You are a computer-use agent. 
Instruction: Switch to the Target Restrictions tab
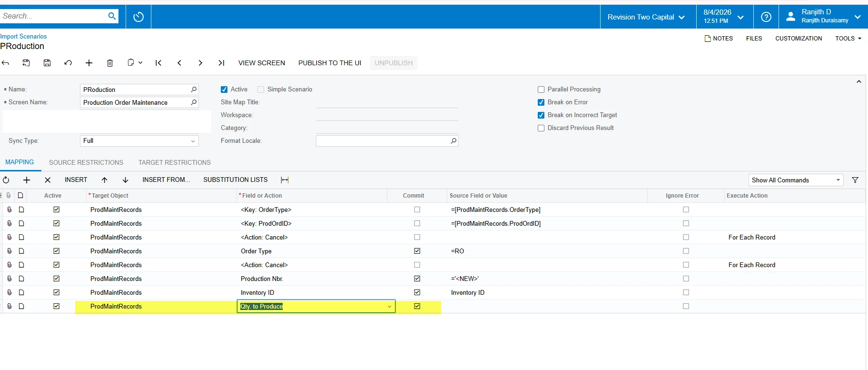175,163
